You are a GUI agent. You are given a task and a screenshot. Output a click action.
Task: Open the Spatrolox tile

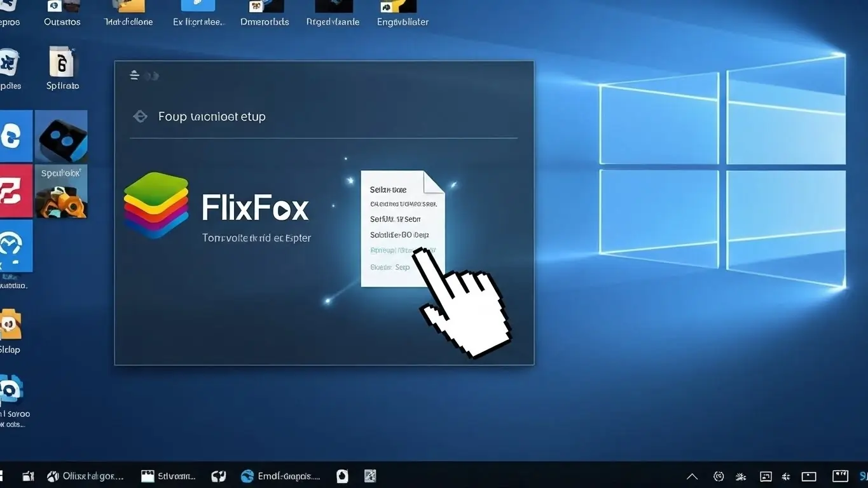[x=61, y=191]
